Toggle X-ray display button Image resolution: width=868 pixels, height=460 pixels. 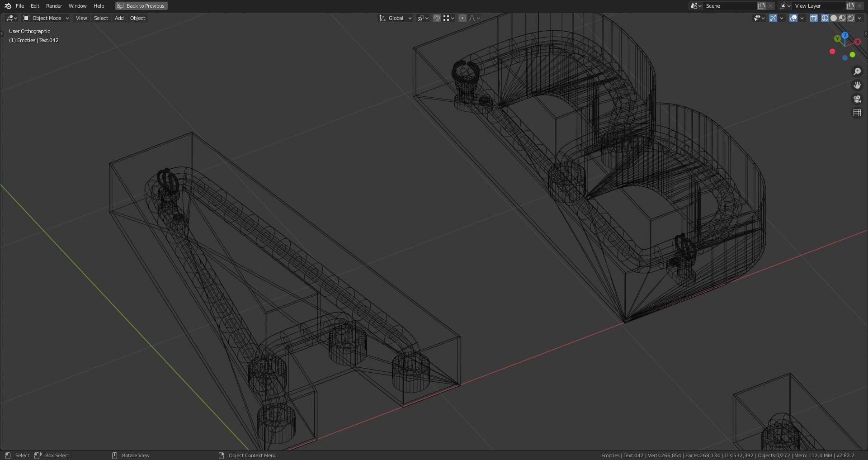[x=813, y=18]
